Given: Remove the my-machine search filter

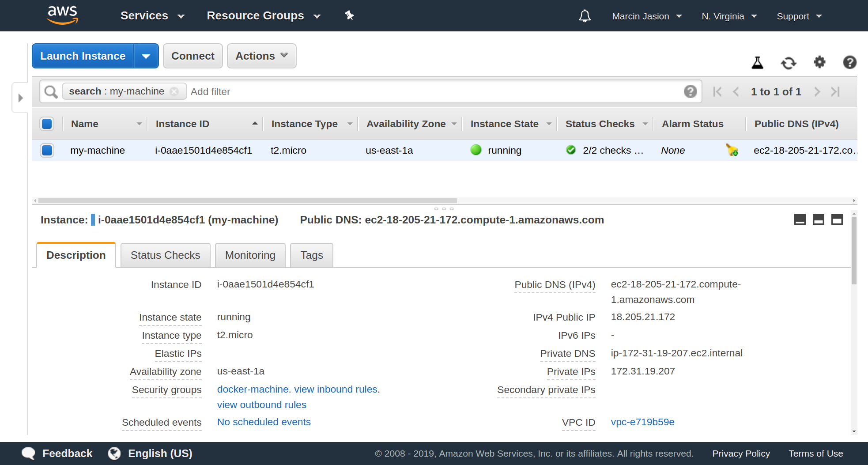Looking at the screenshot, I should tap(174, 91).
